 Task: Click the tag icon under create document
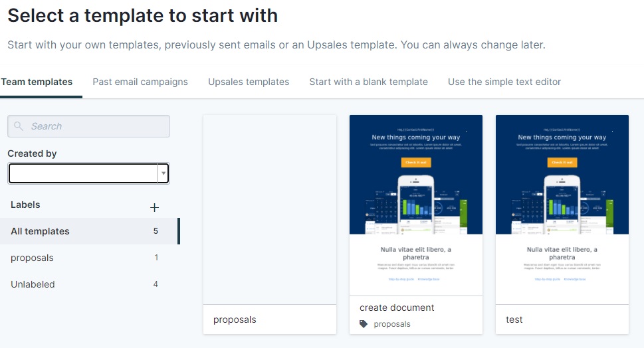coord(364,324)
